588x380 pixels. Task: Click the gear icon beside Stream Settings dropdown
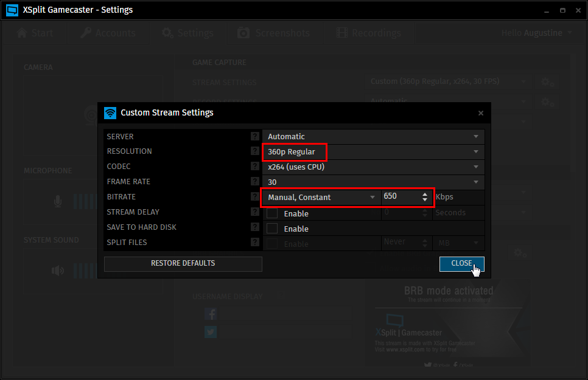point(547,81)
